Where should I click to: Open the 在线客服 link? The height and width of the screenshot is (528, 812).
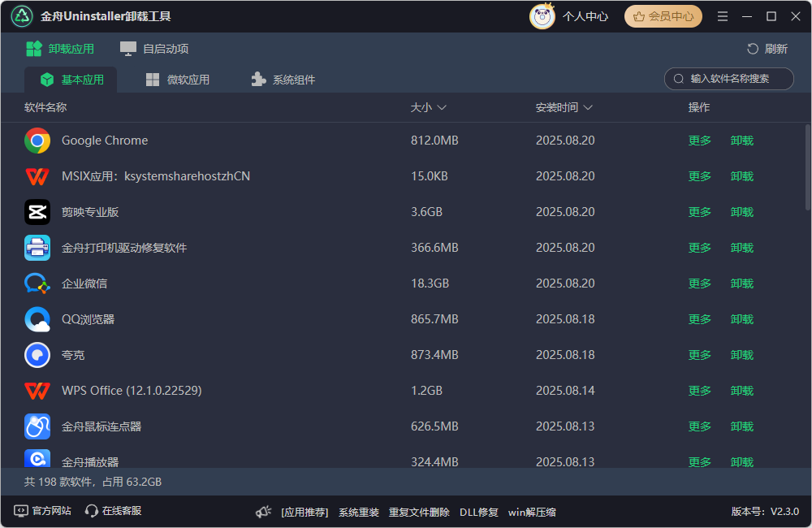tap(113, 511)
